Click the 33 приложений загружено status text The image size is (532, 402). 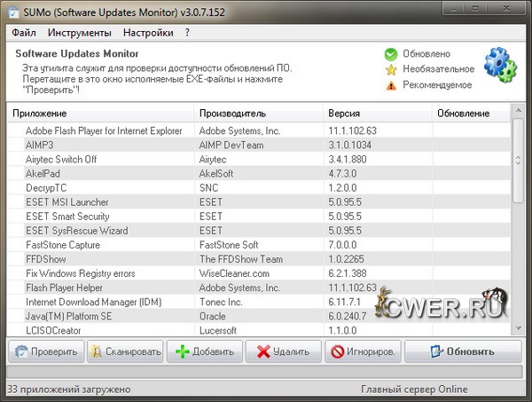click(69, 389)
